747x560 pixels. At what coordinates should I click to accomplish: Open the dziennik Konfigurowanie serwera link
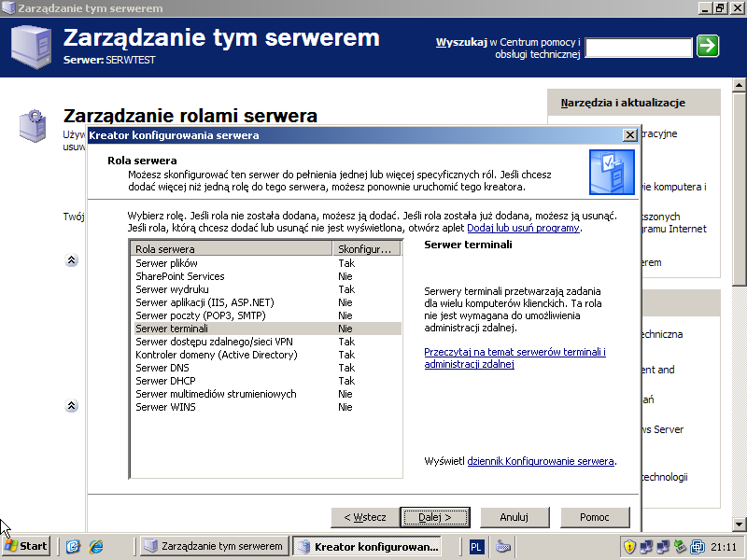point(541,461)
